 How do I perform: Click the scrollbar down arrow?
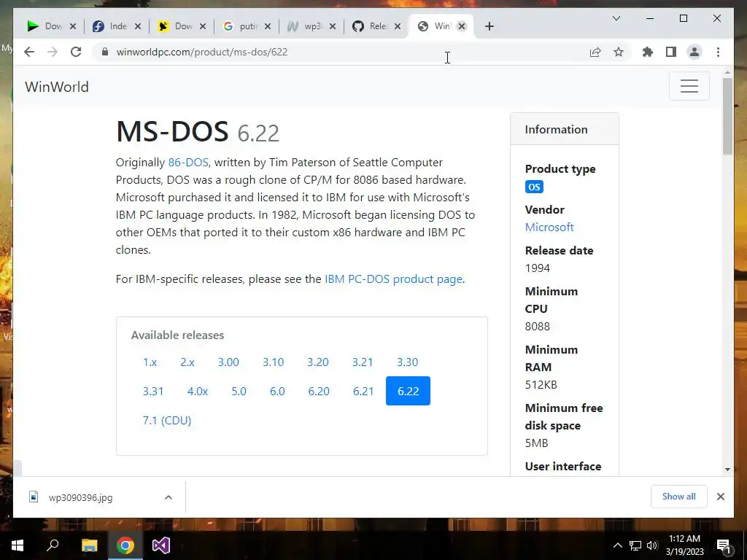pos(727,469)
